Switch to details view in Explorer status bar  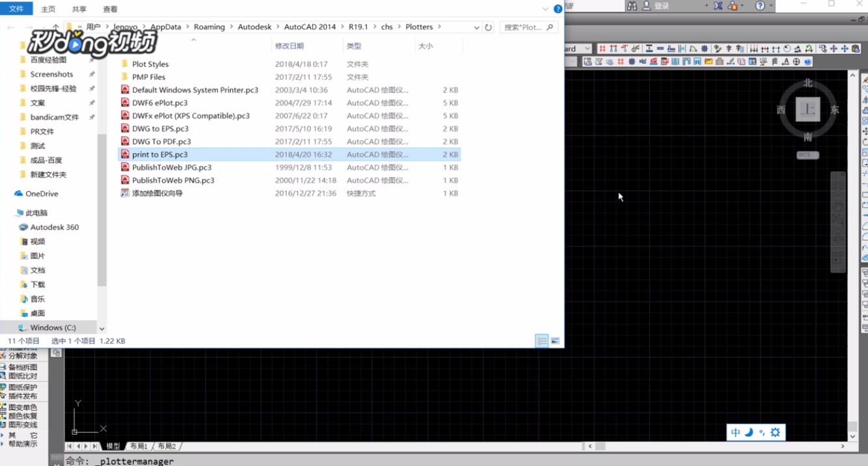coord(541,341)
